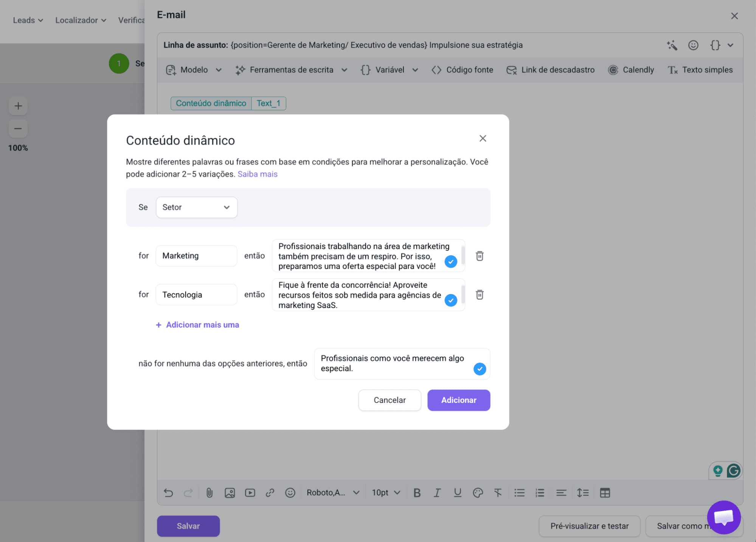Delete the Marketing condition row
The height and width of the screenshot is (542, 756).
[x=479, y=256]
